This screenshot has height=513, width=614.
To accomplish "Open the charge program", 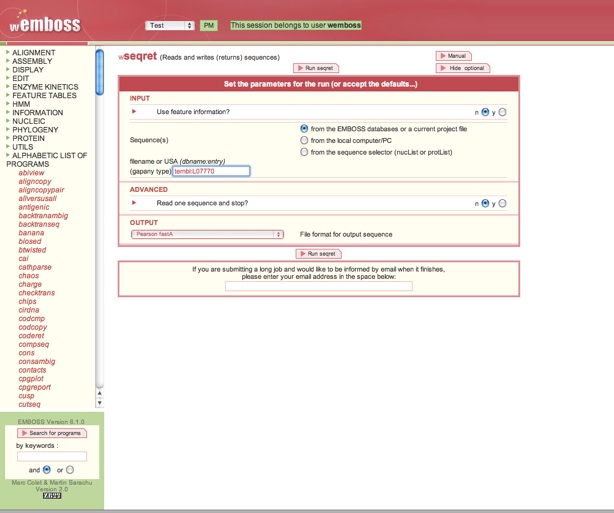I will (x=30, y=285).
